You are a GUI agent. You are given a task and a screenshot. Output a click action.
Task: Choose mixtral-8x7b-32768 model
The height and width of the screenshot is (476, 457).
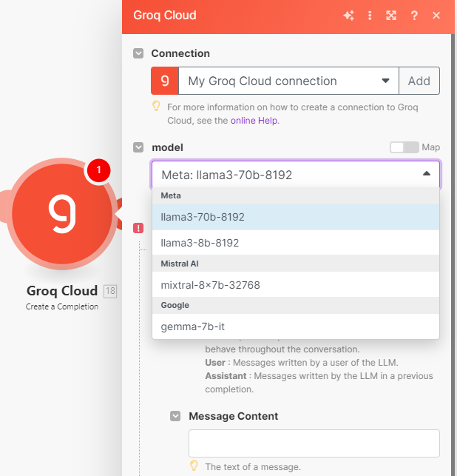296,285
